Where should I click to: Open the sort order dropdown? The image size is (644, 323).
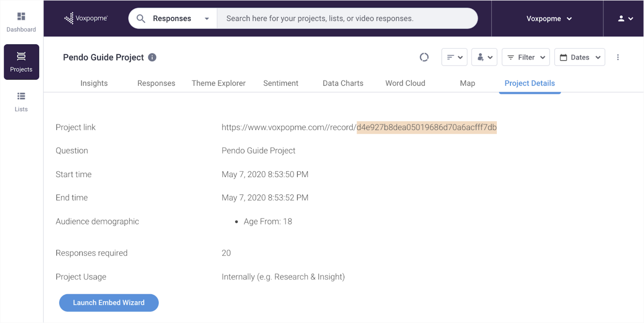click(454, 57)
